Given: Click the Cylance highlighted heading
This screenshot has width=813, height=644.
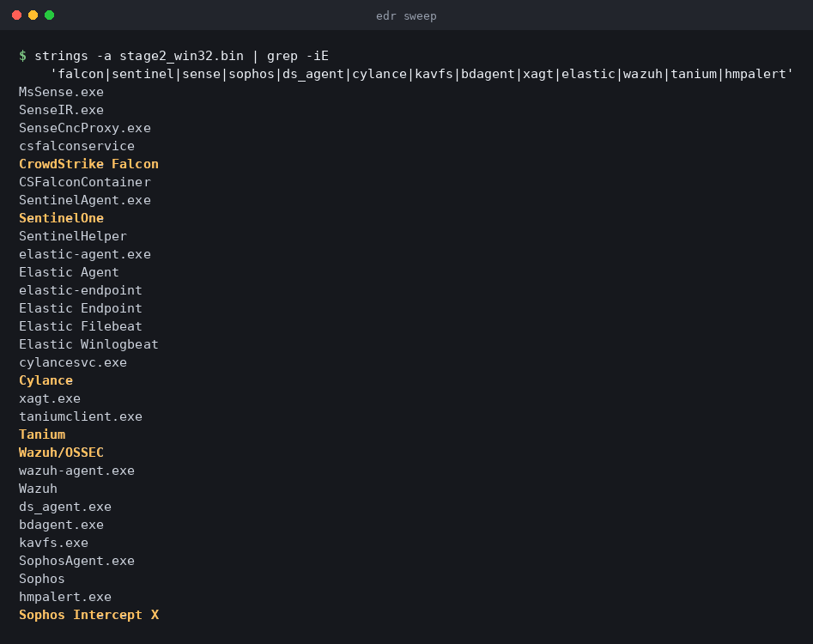Looking at the screenshot, I should point(46,380).
